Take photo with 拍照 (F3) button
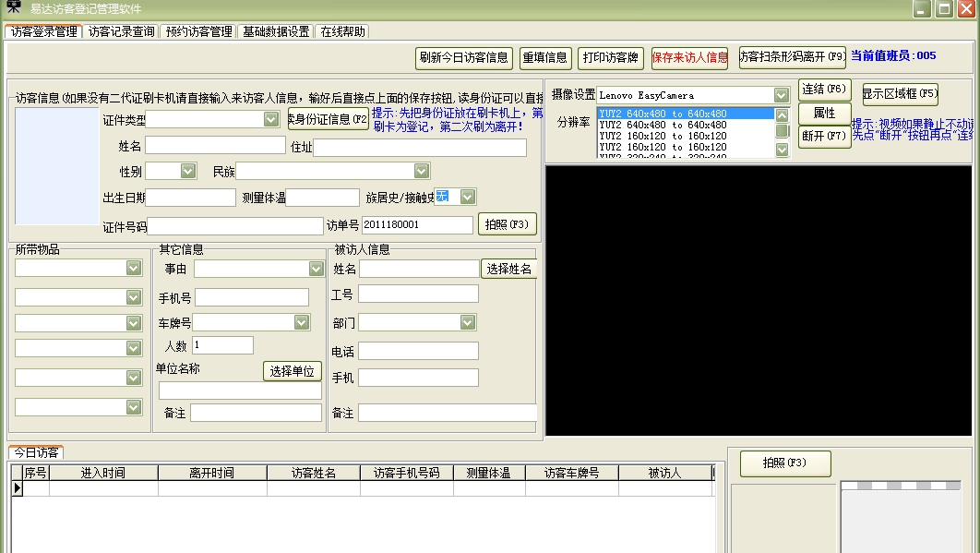This screenshot has height=553, width=980. click(507, 223)
